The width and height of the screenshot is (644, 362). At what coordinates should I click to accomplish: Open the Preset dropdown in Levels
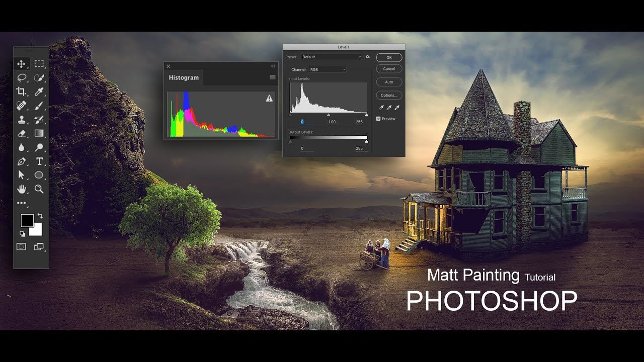tap(332, 57)
